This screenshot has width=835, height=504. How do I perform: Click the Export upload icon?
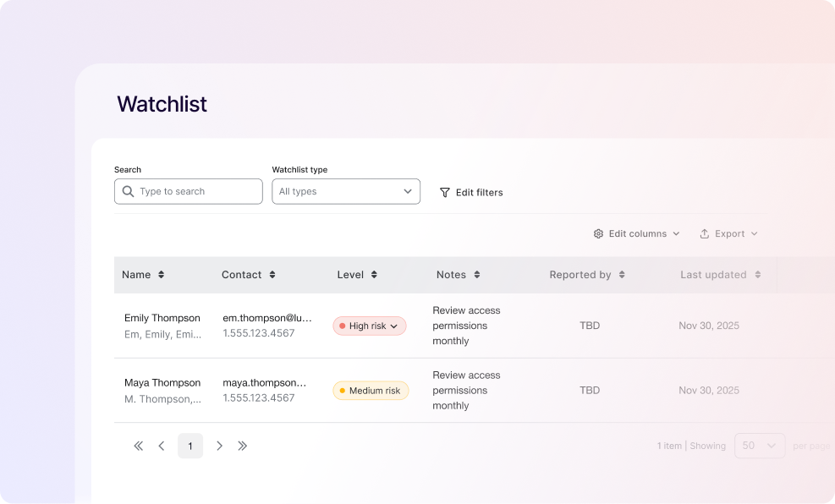point(704,233)
